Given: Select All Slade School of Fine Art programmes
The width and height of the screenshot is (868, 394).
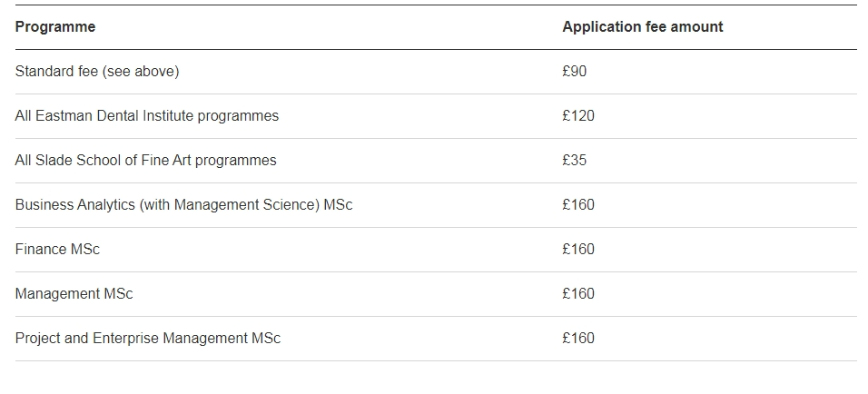Looking at the screenshot, I should click(145, 161).
